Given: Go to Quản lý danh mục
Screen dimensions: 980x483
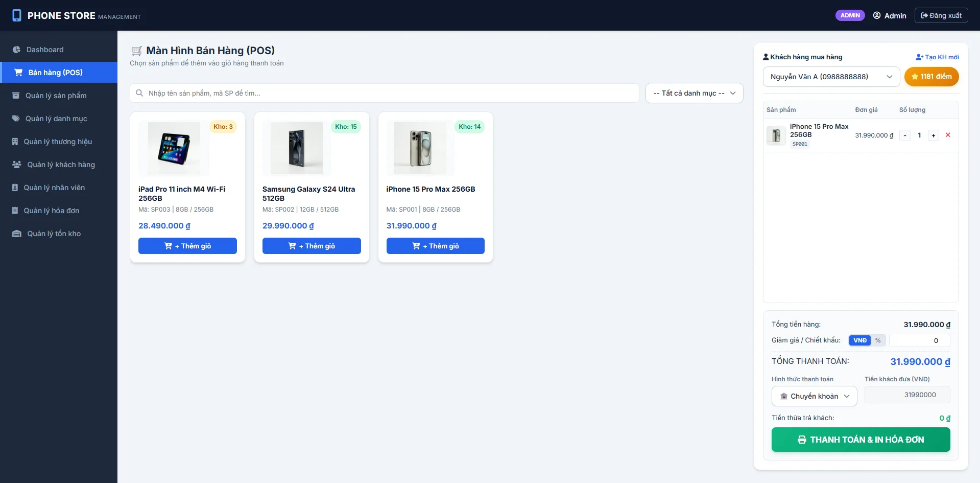Looking at the screenshot, I should 59,119.
